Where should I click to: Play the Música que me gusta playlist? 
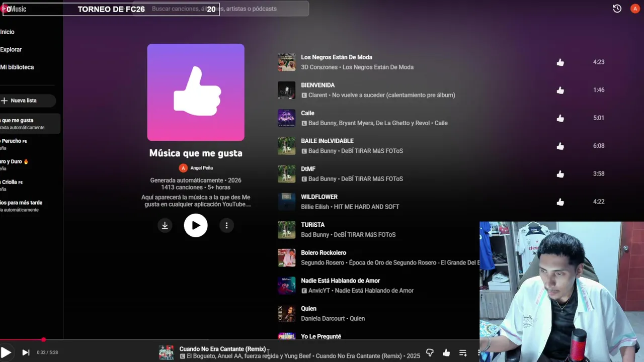(x=196, y=225)
